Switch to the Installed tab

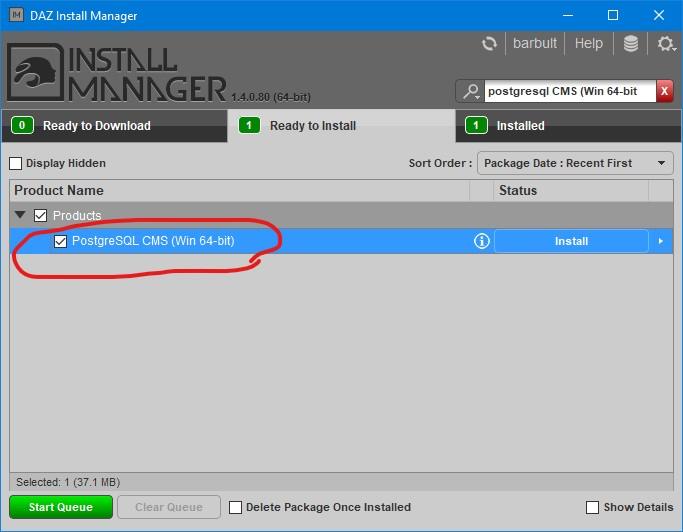click(568, 126)
